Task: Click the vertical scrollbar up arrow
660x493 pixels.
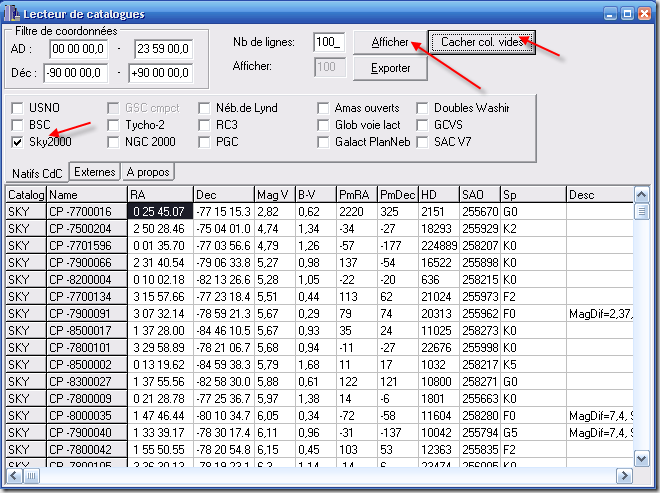Action: pyautogui.click(x=641, y=195)
